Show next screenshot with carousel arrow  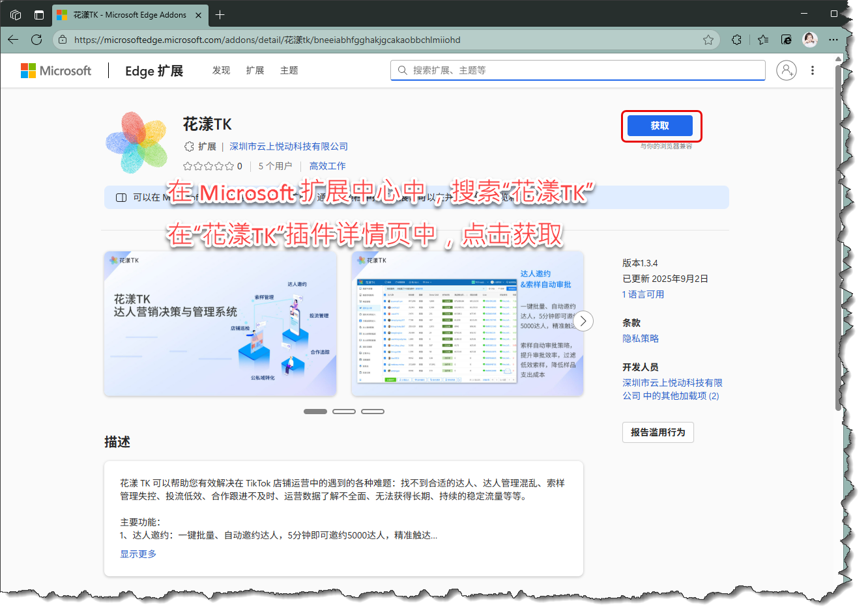coord(583,321)
